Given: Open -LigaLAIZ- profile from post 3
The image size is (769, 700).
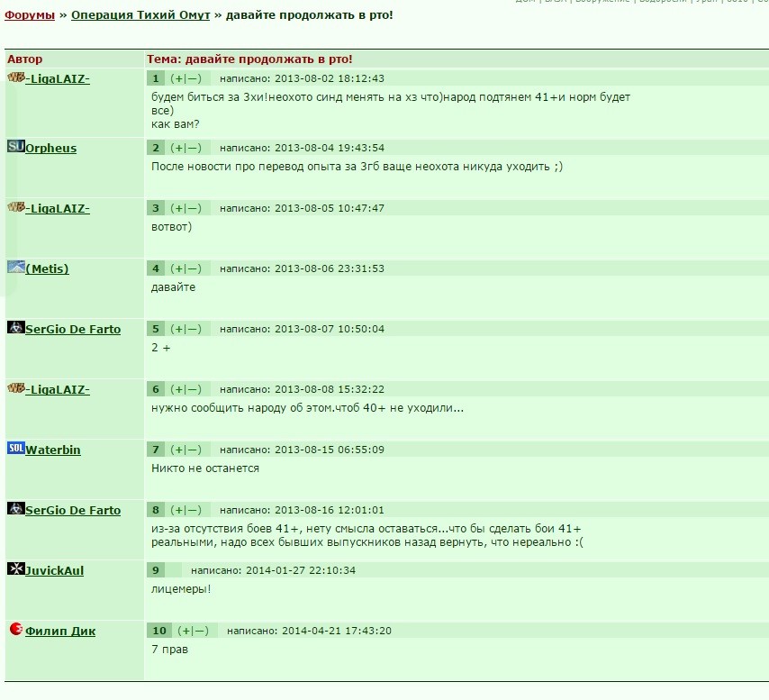Looking at the screenshot, I should (58, 208).
